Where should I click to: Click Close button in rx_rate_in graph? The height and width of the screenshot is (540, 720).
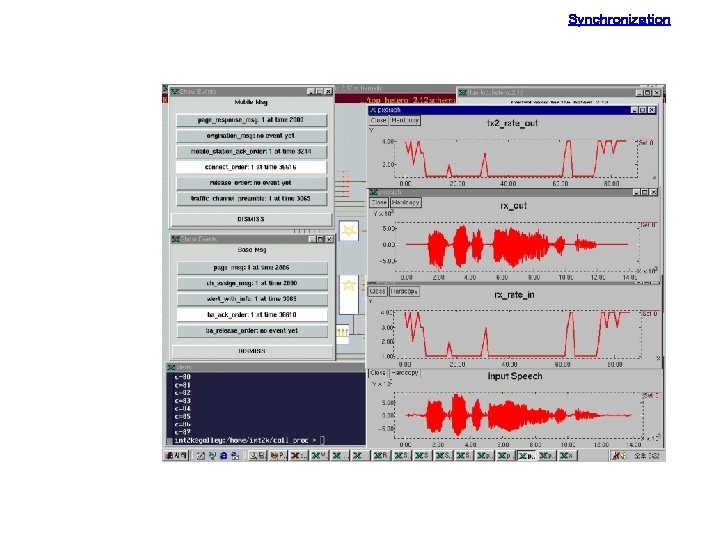pyautogui.click(x=377, y=292)
